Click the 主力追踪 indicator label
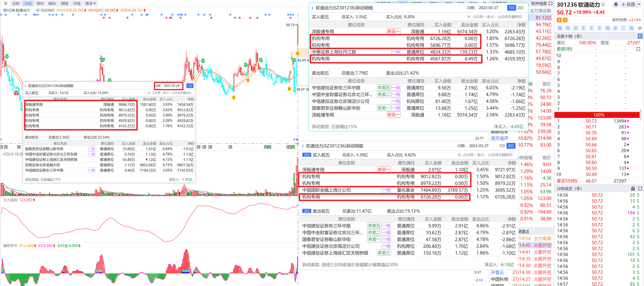This screenshot has height=286, width=644. (10, 200)
